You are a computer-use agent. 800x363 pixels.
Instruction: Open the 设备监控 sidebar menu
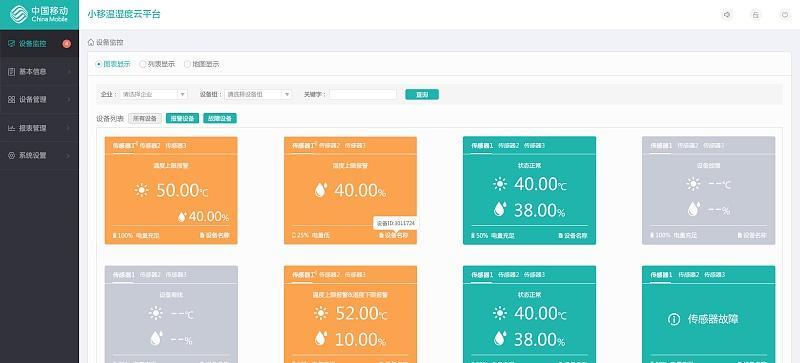pyautogui.click(x=39, y=44)
